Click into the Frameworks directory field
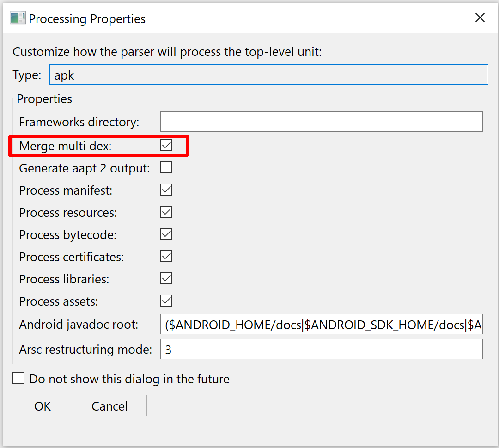This screenshot has width=499, height=448. pos(322,122)
